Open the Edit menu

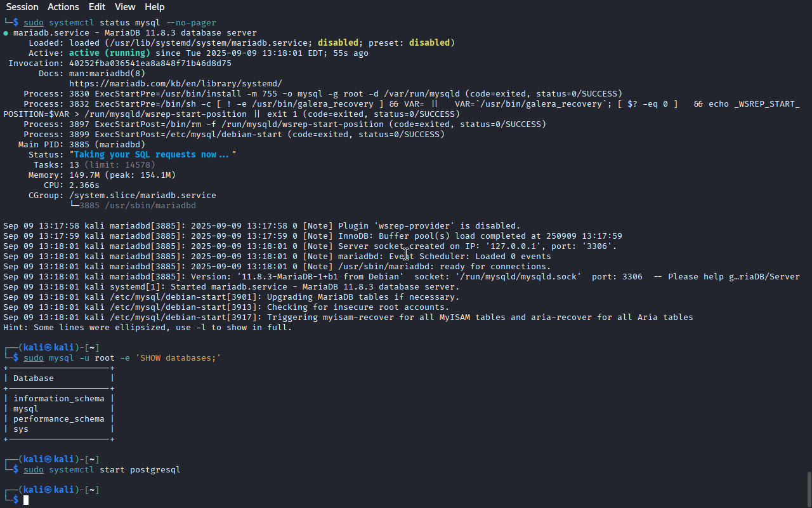point(97,7)
